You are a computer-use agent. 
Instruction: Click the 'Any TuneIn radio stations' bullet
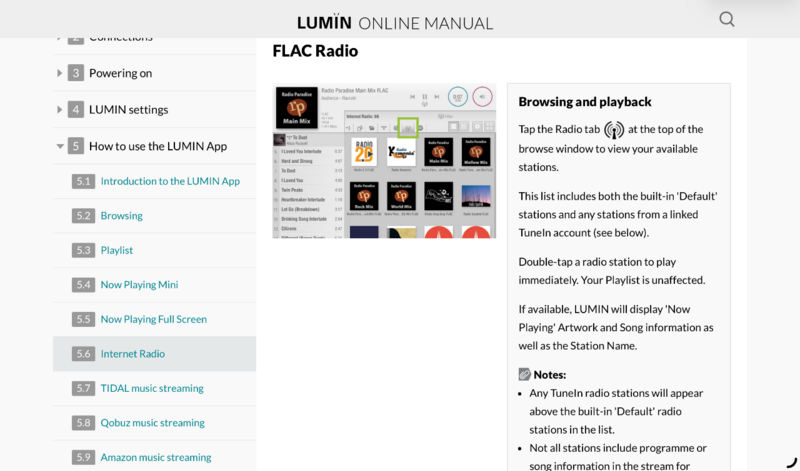616,411
